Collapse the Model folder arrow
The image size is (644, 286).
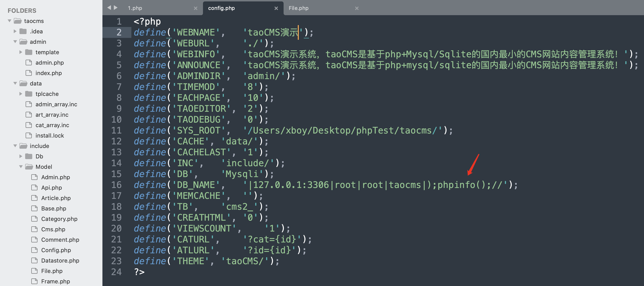21,167
